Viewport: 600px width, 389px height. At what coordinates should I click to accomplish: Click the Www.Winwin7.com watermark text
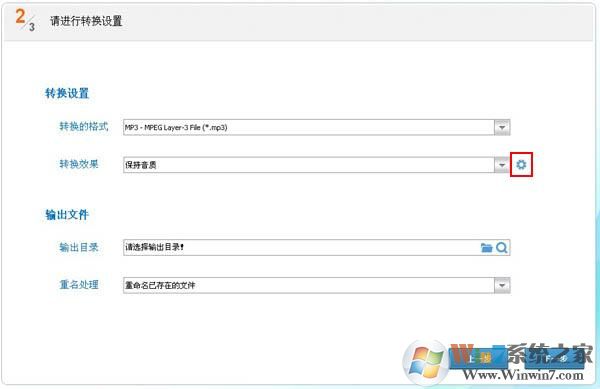[x=523, y=375]
